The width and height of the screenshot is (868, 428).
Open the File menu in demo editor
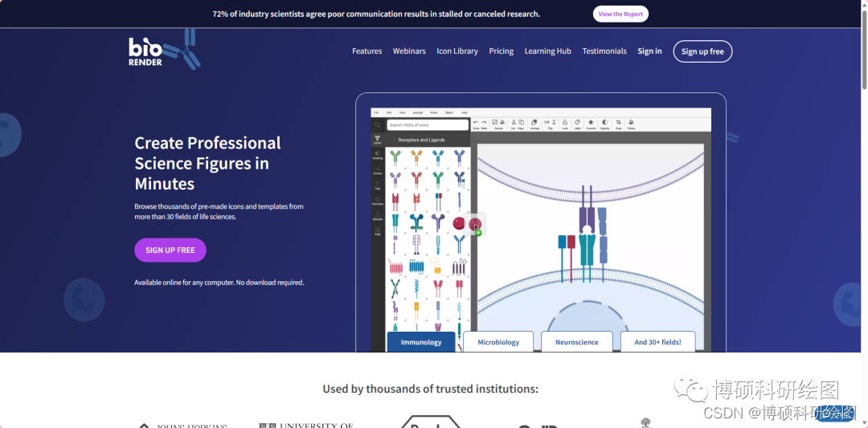(376, 112)
